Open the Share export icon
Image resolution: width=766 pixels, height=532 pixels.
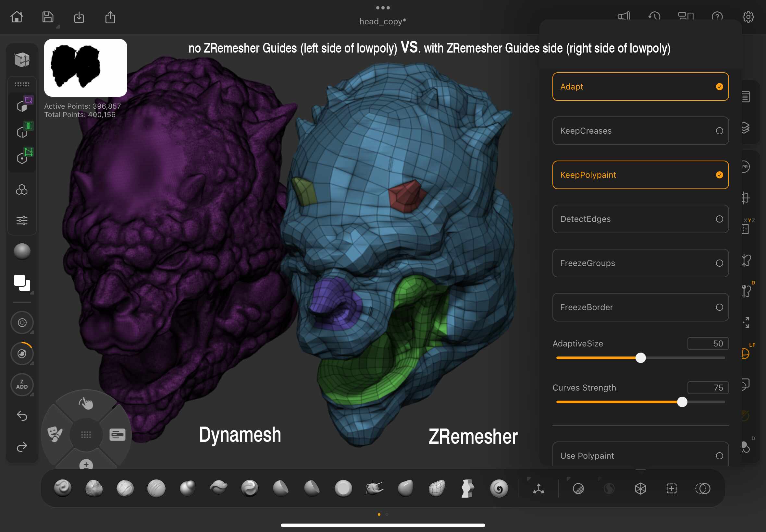click(x=110, y=17)
